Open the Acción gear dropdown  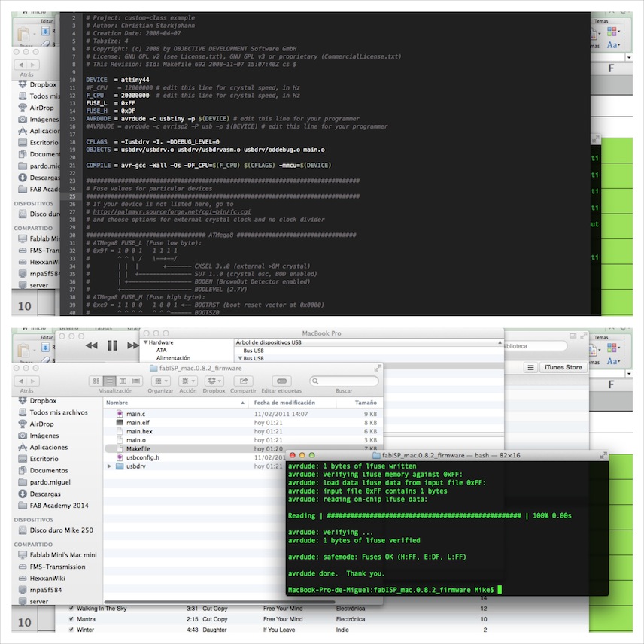click(x=188, y=381)
